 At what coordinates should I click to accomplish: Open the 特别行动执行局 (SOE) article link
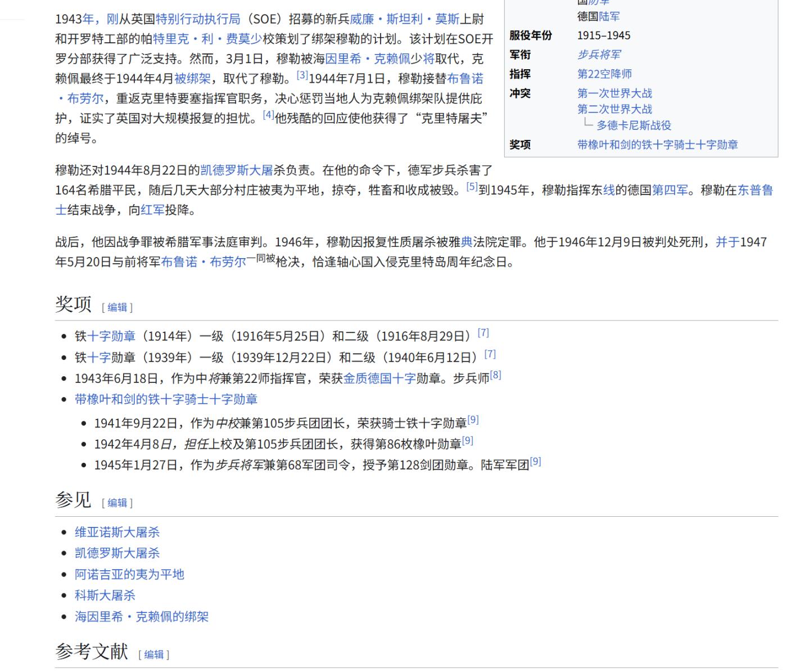coord(197,18)
